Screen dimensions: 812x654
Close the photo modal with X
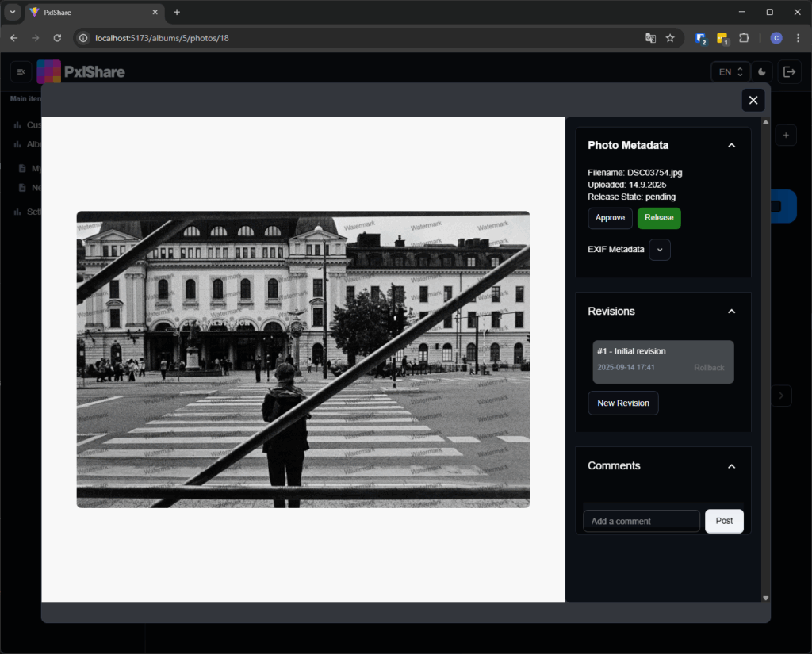(x=753, y=100)
